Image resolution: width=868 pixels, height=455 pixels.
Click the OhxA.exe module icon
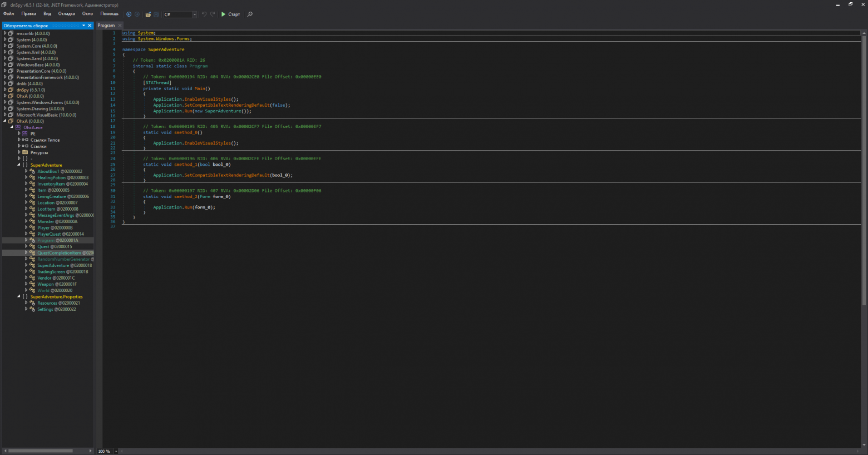tap(18, 127)
